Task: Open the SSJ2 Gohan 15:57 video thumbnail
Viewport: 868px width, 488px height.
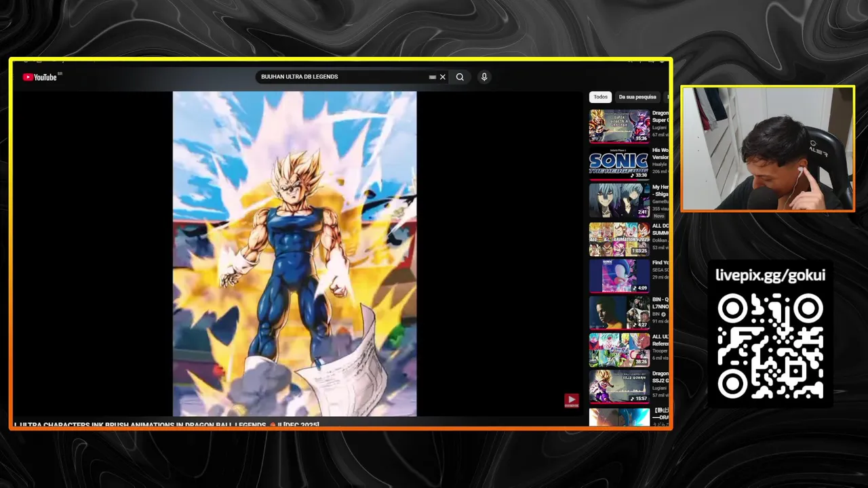Action: pos(619,386)
